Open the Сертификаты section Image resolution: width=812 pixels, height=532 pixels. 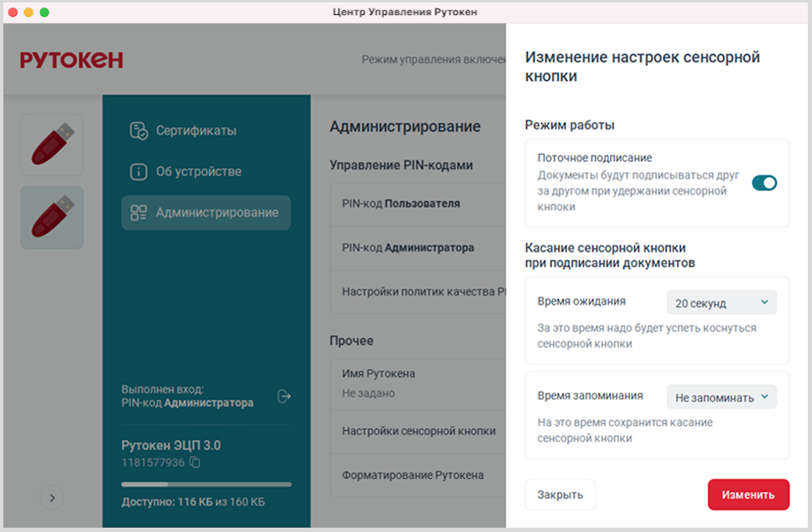pyautogui.click(x=195, y=131)
